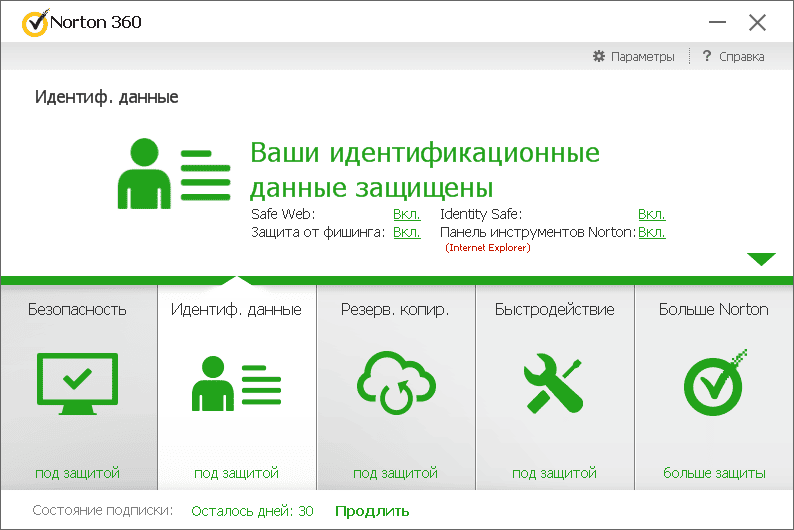The image size is (794, 530).
Task: Click the cloud backup icon
Action: (396, 383)
